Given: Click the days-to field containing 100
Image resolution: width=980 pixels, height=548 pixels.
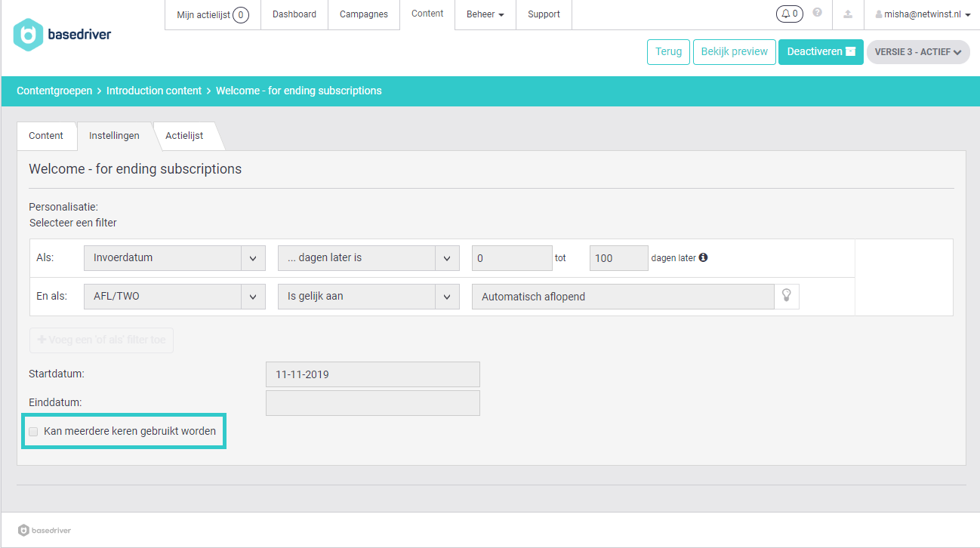Looking at the screenshot, I should tap(618, 257).
